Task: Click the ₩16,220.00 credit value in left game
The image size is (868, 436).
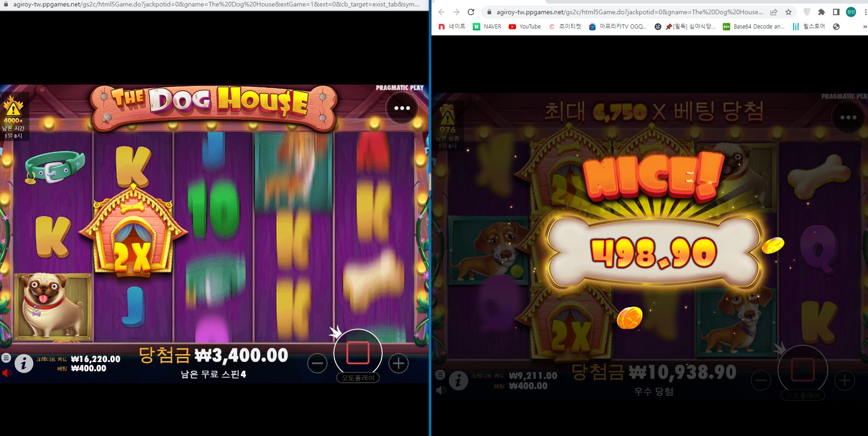Action: [x=95, y=359]
